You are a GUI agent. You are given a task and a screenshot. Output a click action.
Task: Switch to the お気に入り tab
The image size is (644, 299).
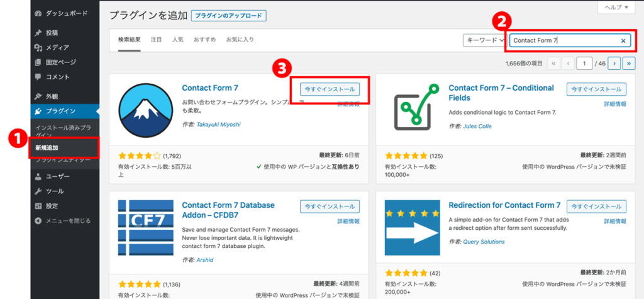[x=240, y=40]
